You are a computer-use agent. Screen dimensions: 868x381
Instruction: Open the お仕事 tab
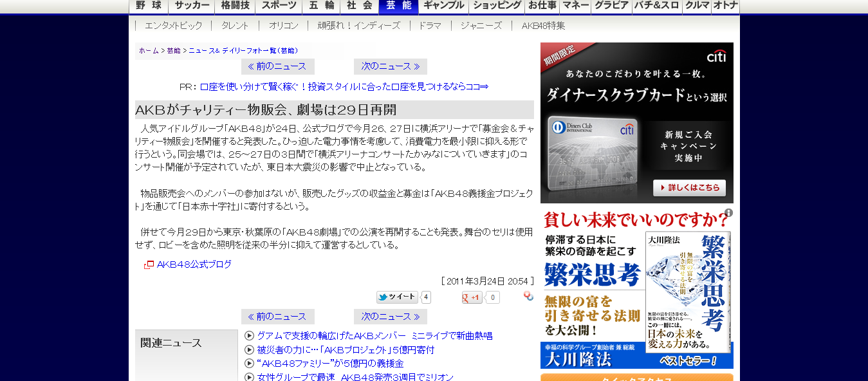tap(542, 6)
